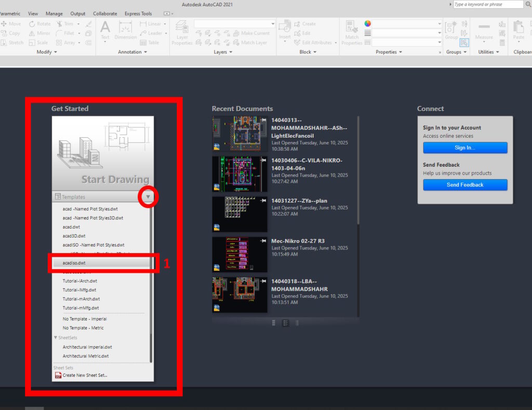Open the Mec-Nikro 02-27 R3 thumbnail

(240, 255)
